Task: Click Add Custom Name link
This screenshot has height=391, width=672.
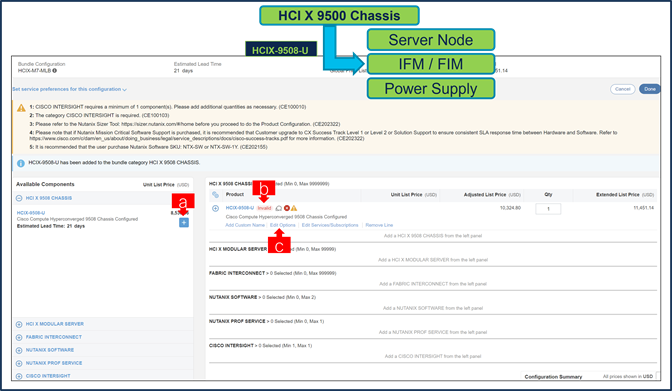Action: (245, 225)
